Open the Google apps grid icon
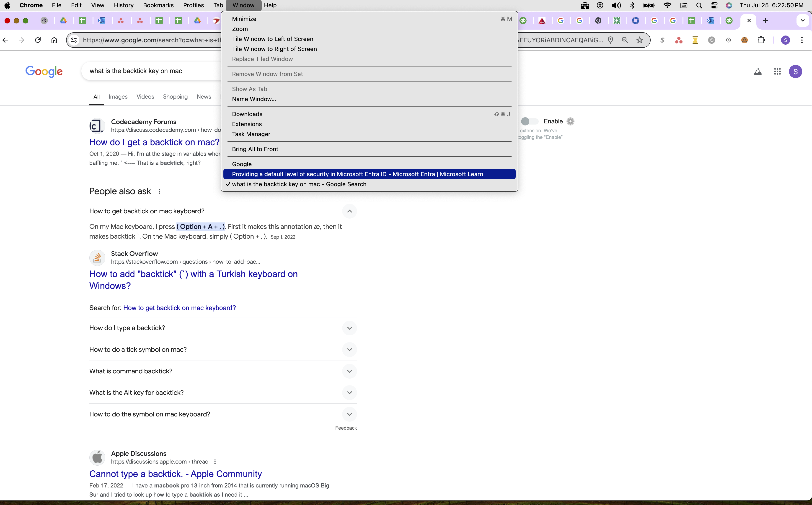812x505 pixels. pos(777,71)
